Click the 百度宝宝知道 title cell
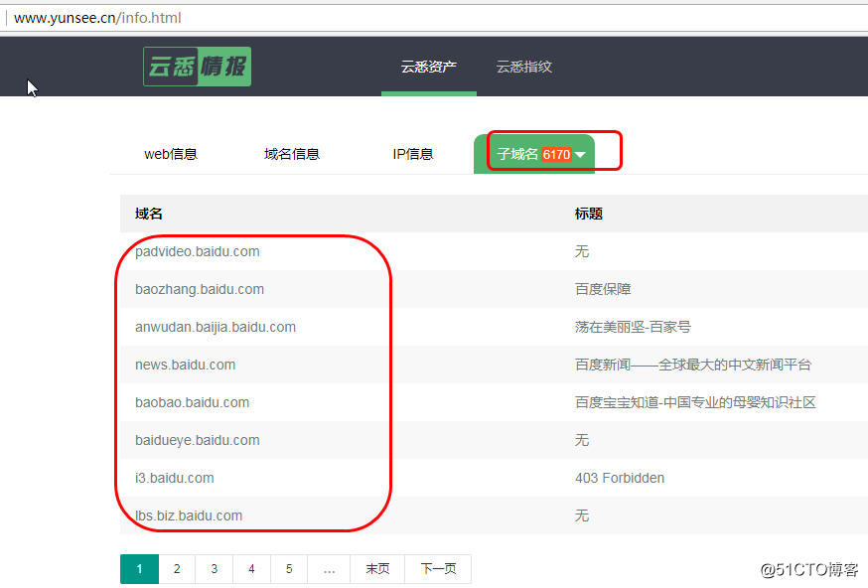This screenshot has height=588, width=868. pyautogui.click(x=695, y=402)
